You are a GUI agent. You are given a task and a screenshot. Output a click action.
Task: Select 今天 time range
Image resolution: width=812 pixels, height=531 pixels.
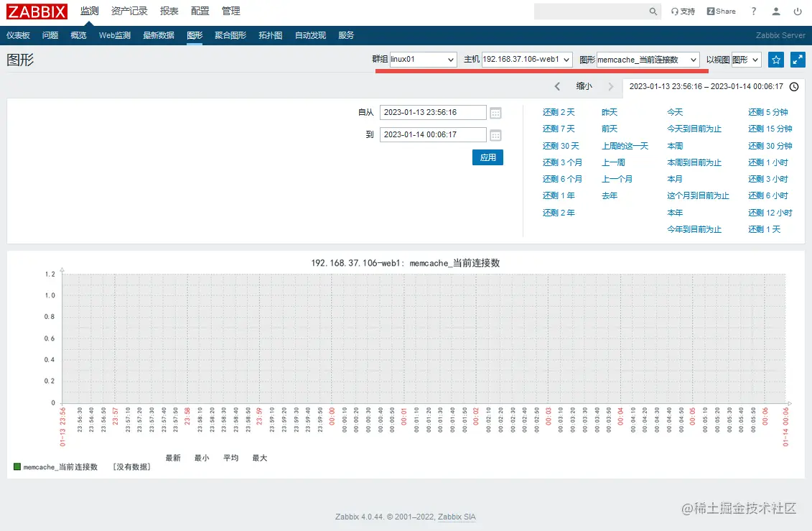coord(675,112)
